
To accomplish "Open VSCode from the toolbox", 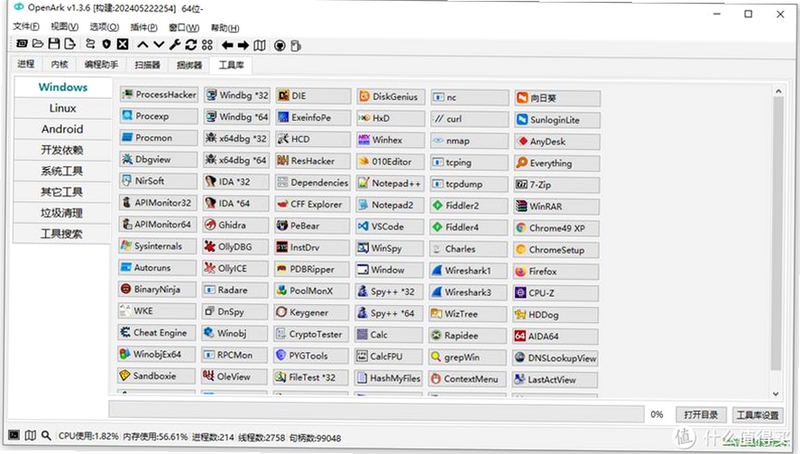I will click(x=389, y=226).
